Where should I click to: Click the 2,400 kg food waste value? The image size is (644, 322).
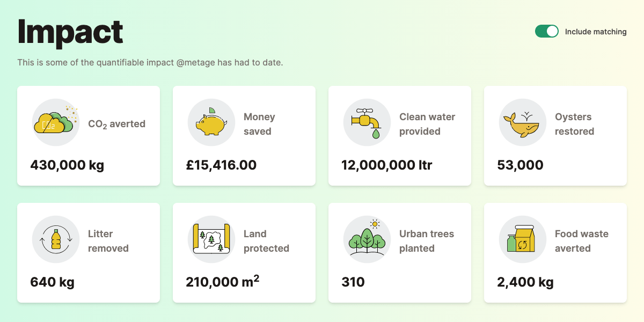[x=525, y=282]
